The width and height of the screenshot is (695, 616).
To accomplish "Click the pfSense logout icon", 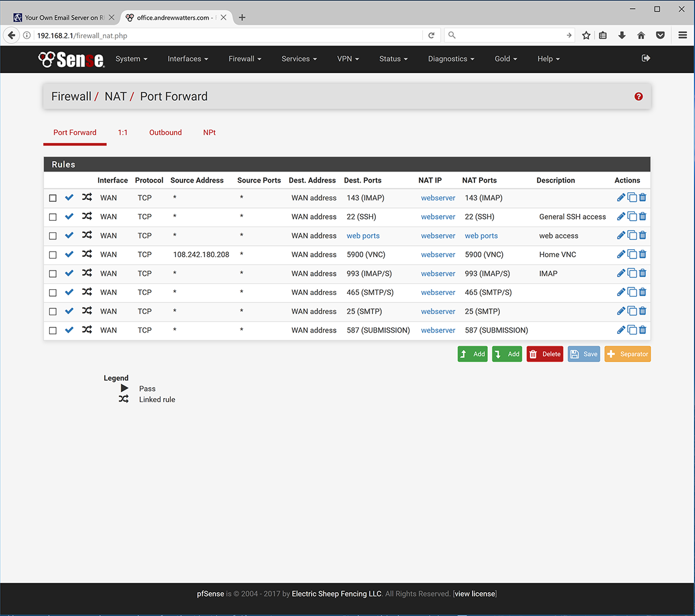I will (646, 59).
